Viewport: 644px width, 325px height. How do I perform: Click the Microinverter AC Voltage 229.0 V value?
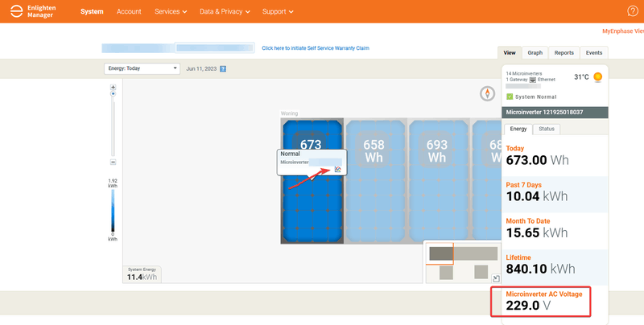(x=528, y=306)
